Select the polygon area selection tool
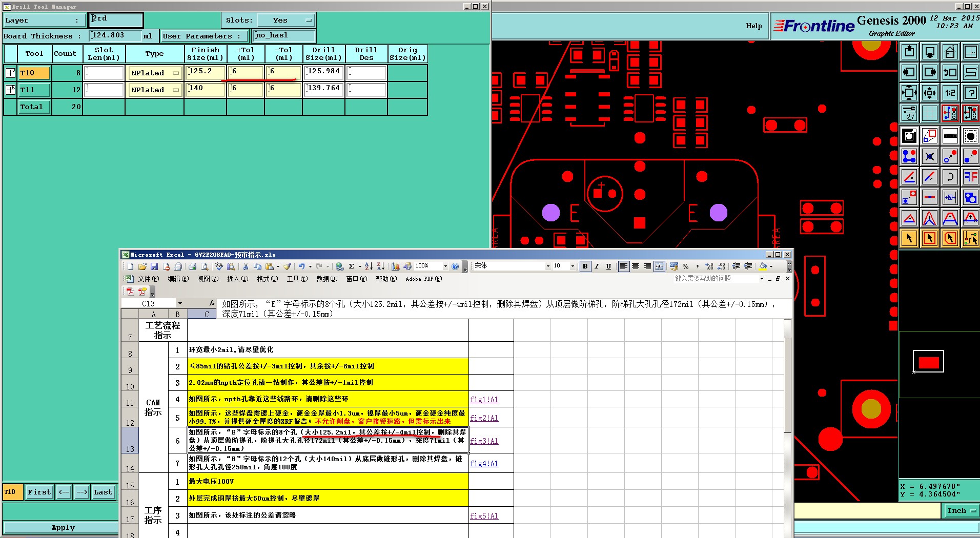 click(x=950, y=238)
